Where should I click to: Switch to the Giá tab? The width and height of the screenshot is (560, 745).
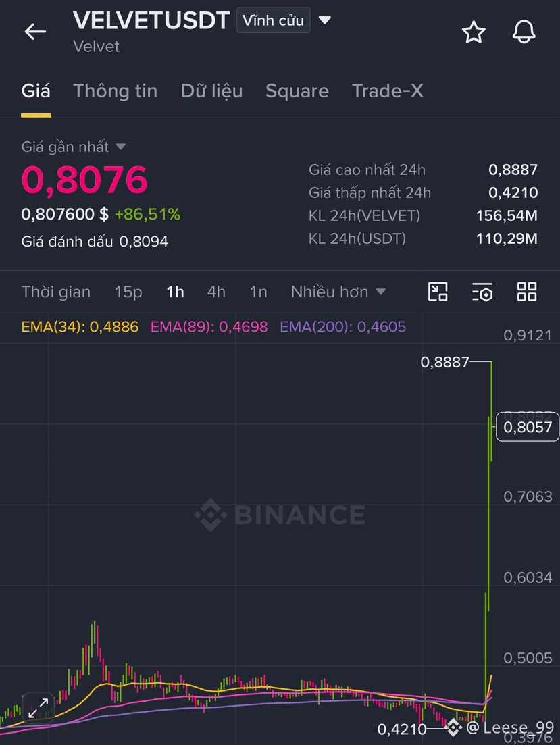pyautogui.click(x=36, y=91)
